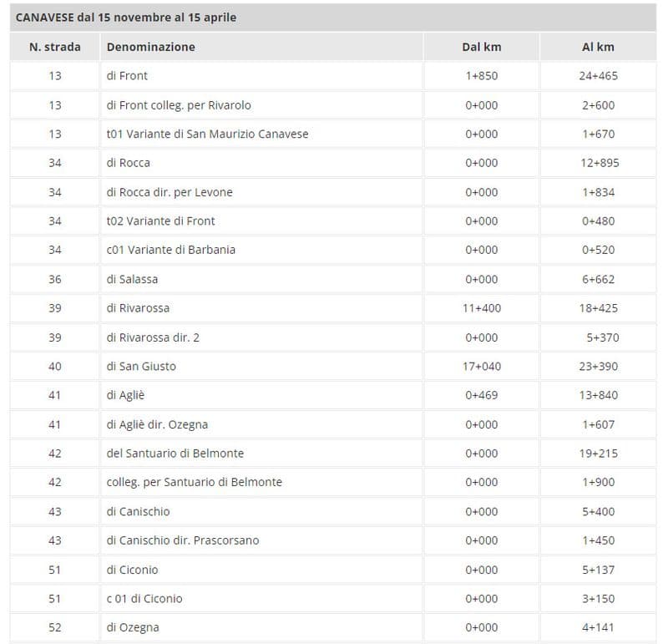668x644 pixels.
Task: Click 't01 Variante di San Maurizio Canavese'
Action: pos(207,134)
